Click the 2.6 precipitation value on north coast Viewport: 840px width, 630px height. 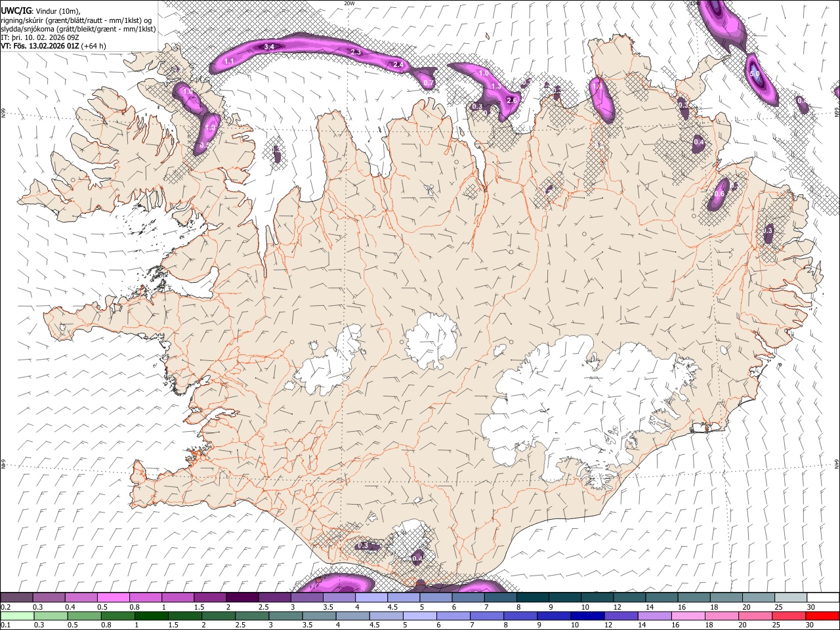tap(513, 100)
